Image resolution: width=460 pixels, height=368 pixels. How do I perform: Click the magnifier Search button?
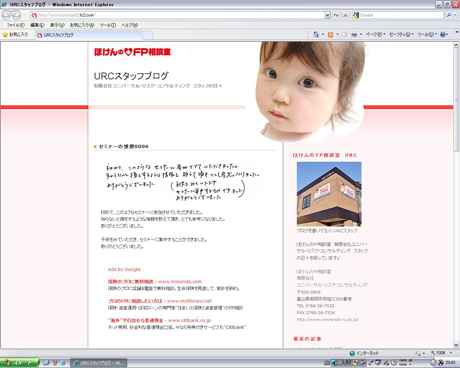(449, 15)
